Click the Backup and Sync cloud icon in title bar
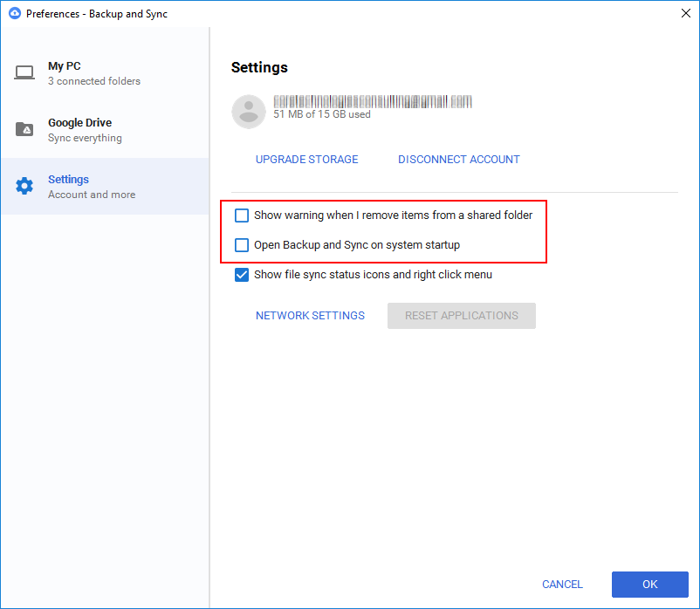This screenshot has height=609, width=700. pos(14,13)
